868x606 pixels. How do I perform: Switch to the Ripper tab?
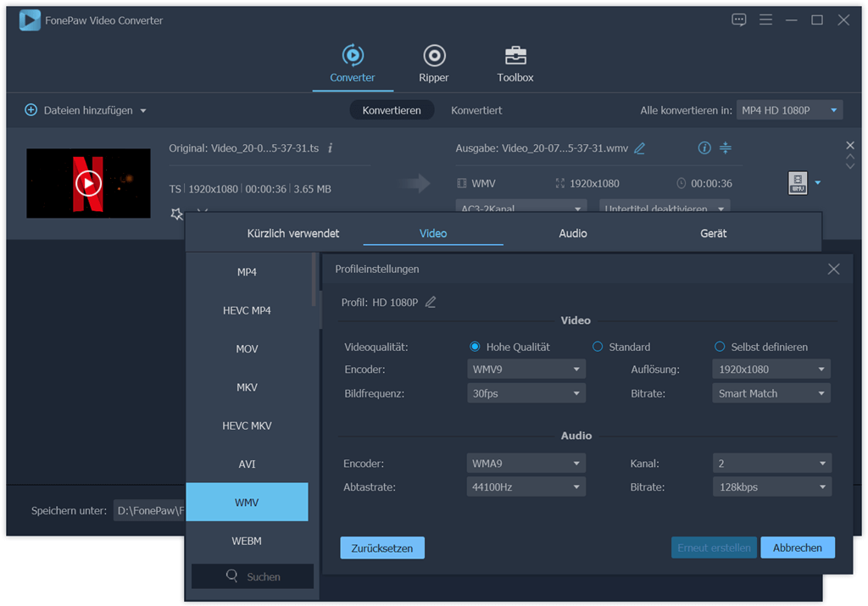434,64
